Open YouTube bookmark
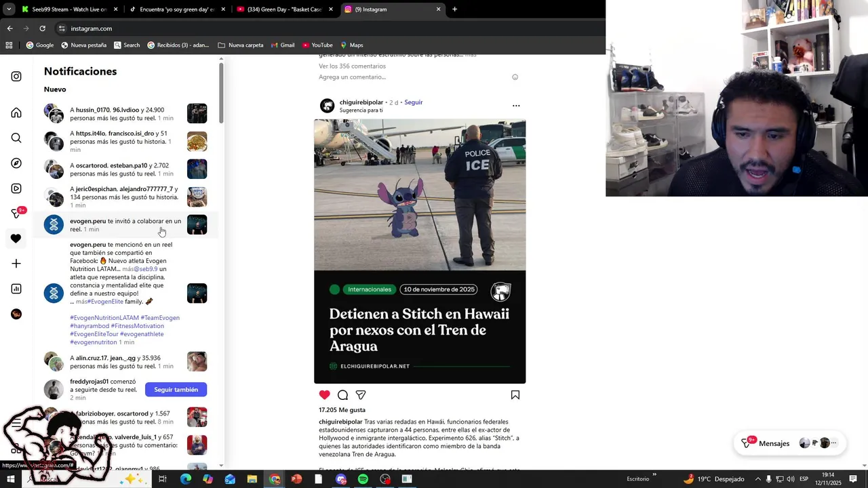The image size is (868, 488). coord(317,45)
